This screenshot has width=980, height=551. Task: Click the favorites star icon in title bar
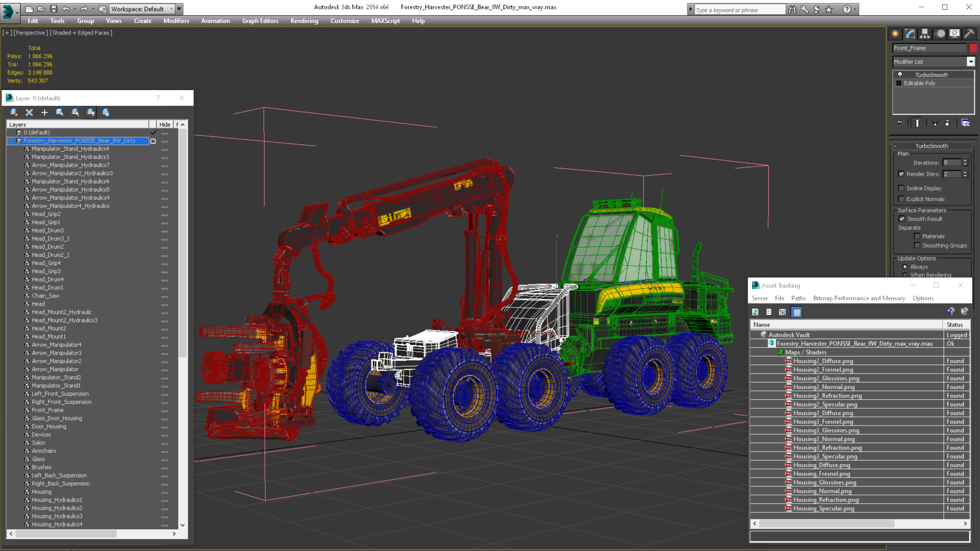coord(829,10)
